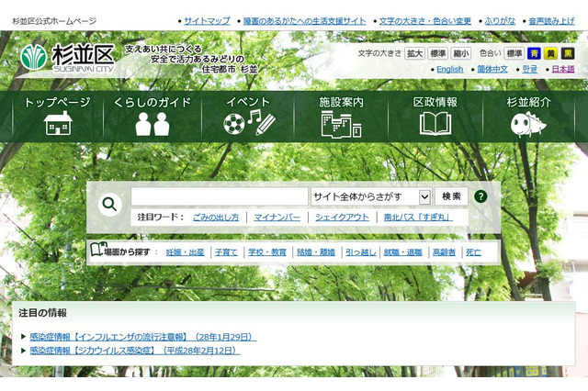Open the 引っ越し life scene link

tap(361, 252)
